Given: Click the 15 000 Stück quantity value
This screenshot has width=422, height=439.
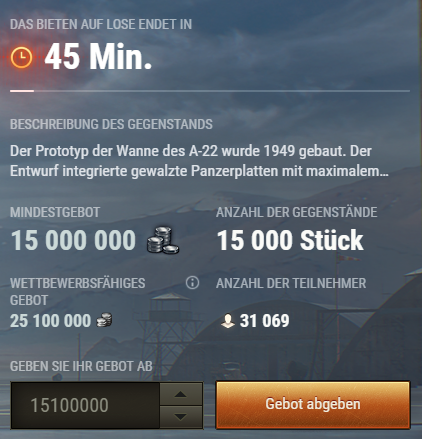Looking at the screenshot, I should 290,240.
